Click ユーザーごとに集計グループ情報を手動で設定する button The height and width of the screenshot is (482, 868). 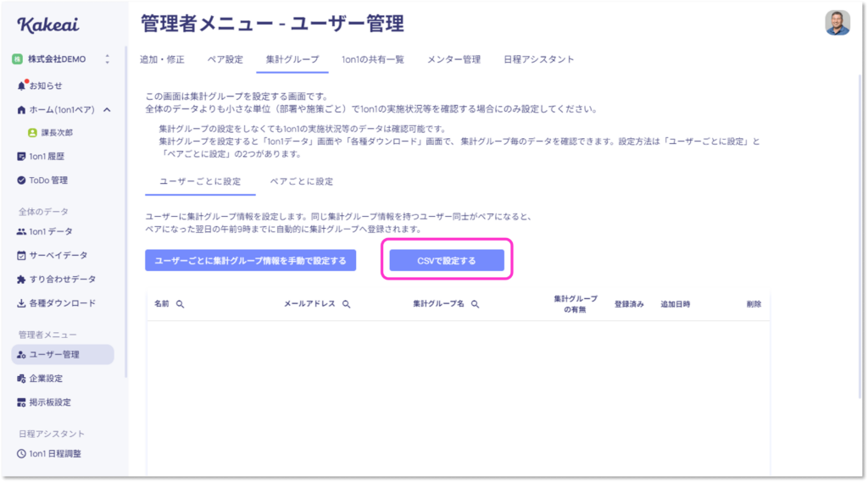coord(250,260)
